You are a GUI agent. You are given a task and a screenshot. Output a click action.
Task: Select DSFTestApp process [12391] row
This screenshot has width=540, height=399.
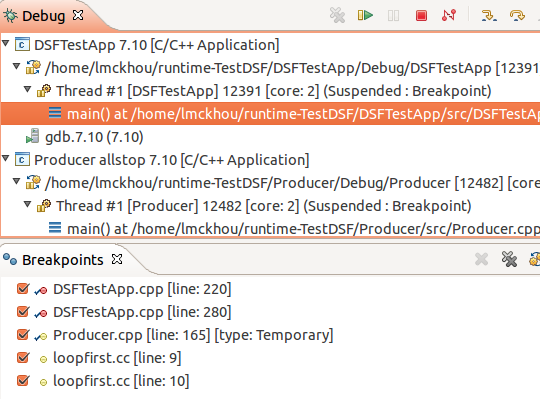click(292, 68)
